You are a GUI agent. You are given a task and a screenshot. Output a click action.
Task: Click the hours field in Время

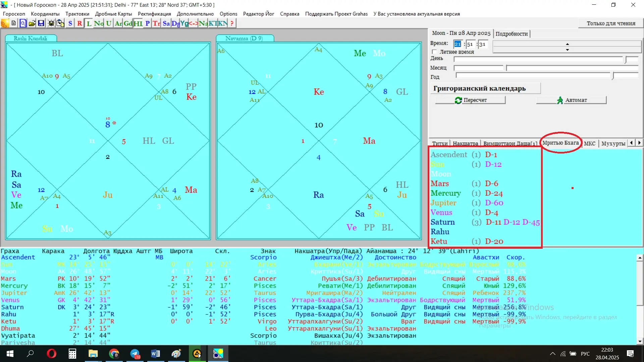(458, 44)
